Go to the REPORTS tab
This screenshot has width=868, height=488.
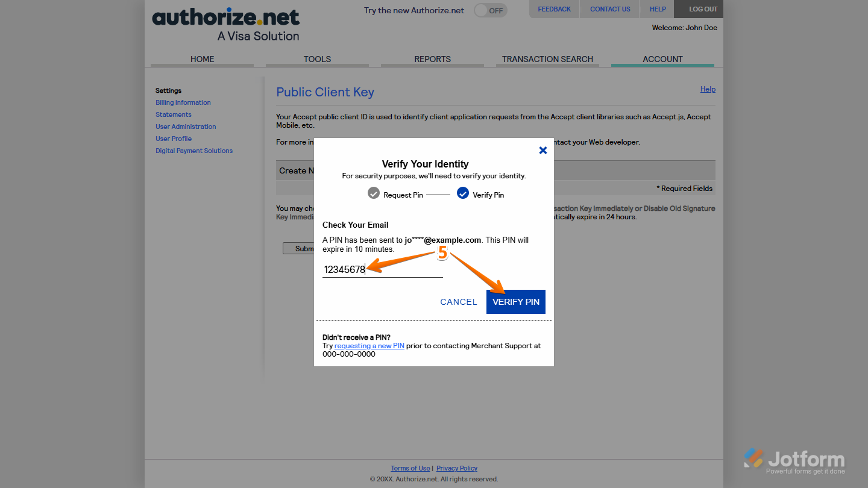coord(432,58)
